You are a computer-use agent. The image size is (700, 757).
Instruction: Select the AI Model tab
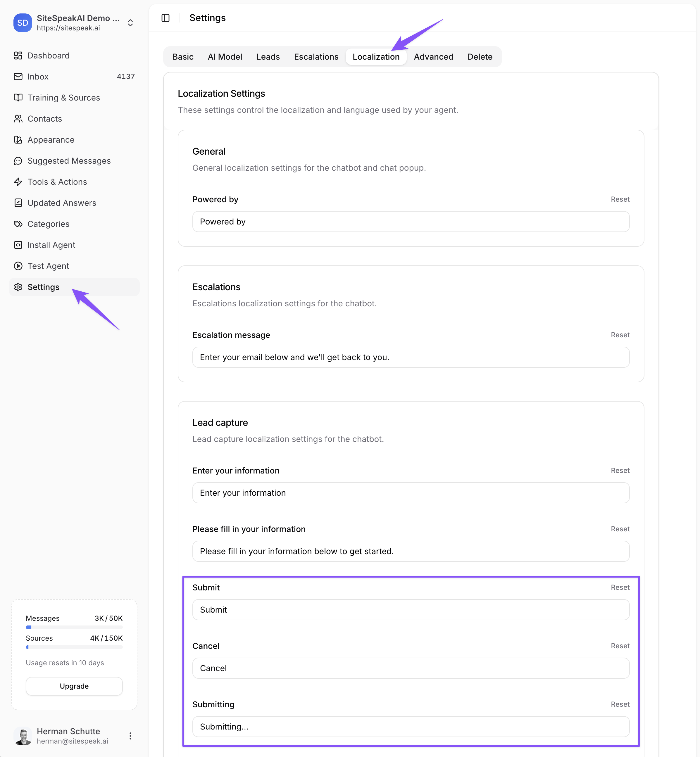click(x=225, y=57)
